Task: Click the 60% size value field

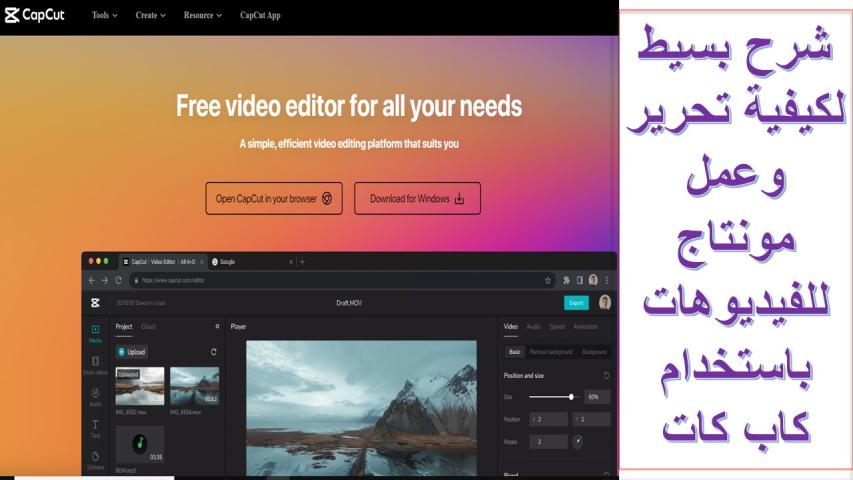Action: click(597, 397)
